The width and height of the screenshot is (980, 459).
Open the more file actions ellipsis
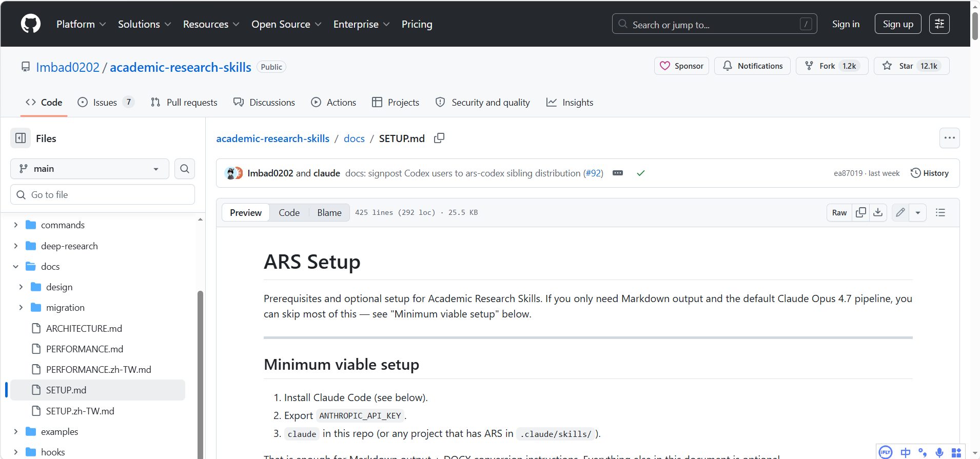click(x=949, y=138)
